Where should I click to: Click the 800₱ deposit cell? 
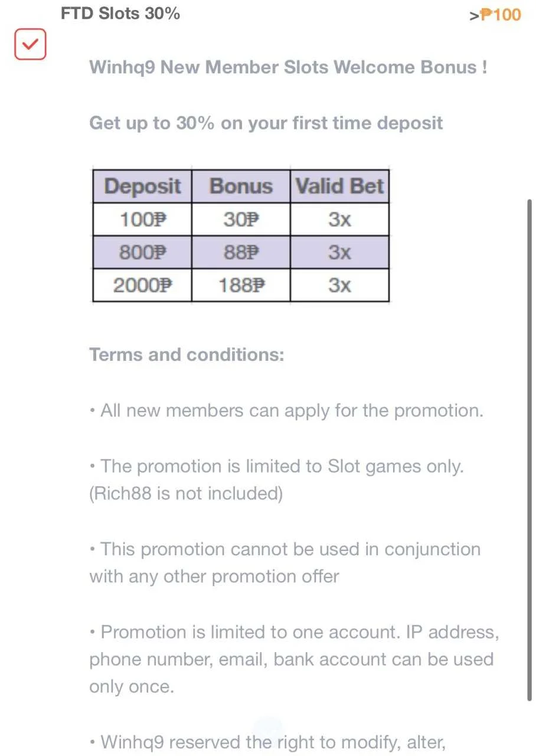click(x=142, y=252)
